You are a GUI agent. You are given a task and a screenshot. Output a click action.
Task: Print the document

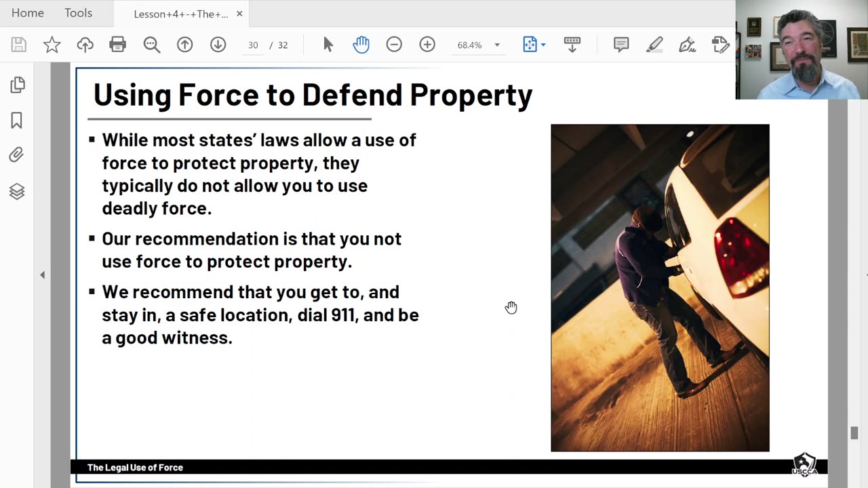[x=118, y=45]
